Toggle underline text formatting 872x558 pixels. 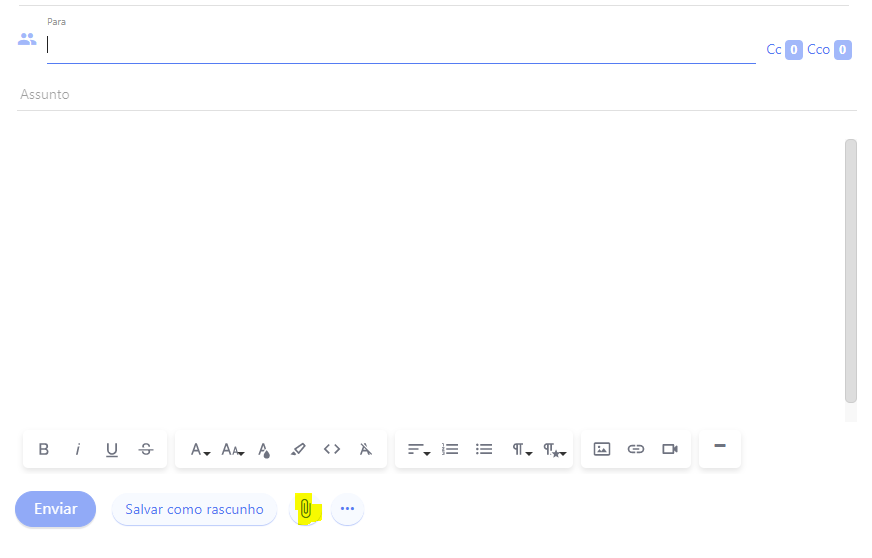(x=112, y=450)
